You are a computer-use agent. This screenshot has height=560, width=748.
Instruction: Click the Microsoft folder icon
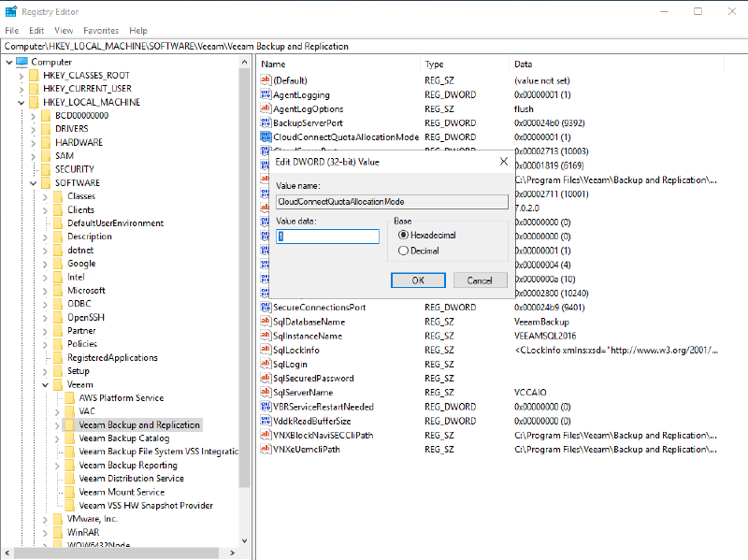(x=58, y=290)
